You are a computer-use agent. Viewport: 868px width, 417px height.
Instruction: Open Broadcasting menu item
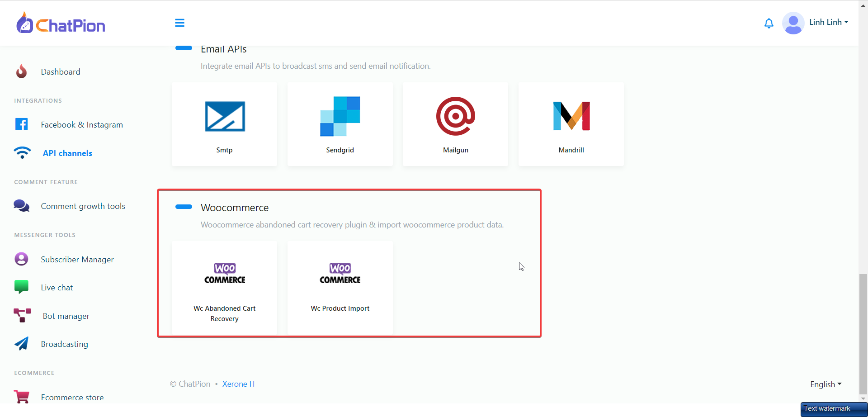click(x=65, y=344)
